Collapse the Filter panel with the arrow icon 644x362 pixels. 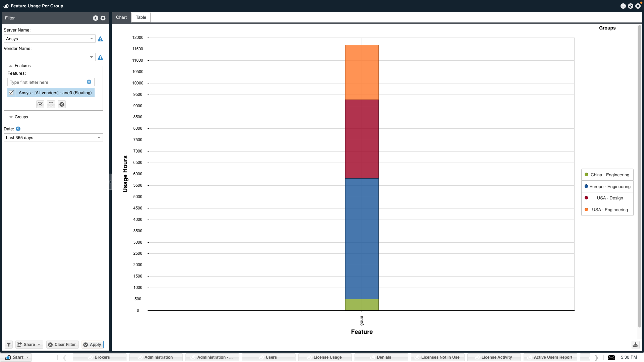coord(96,18)
